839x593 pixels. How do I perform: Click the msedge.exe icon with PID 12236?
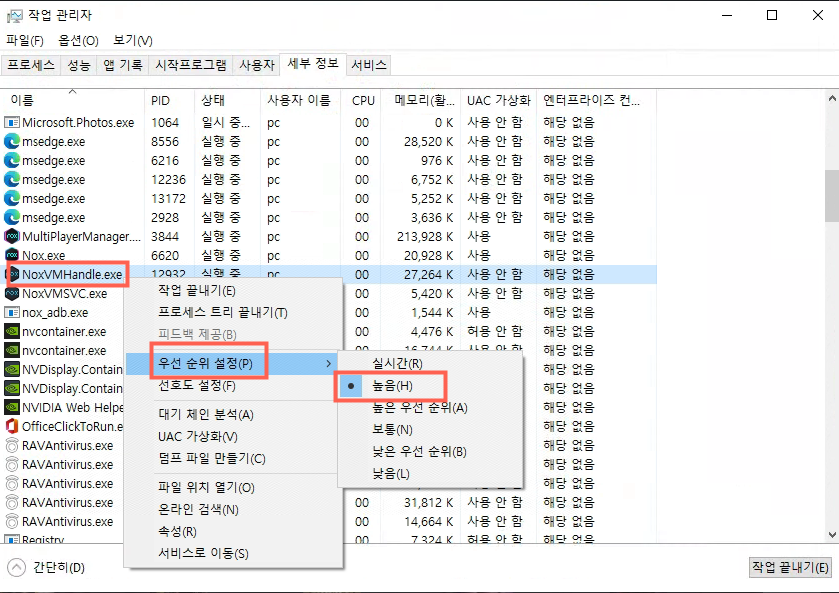(x=12, y=179)
